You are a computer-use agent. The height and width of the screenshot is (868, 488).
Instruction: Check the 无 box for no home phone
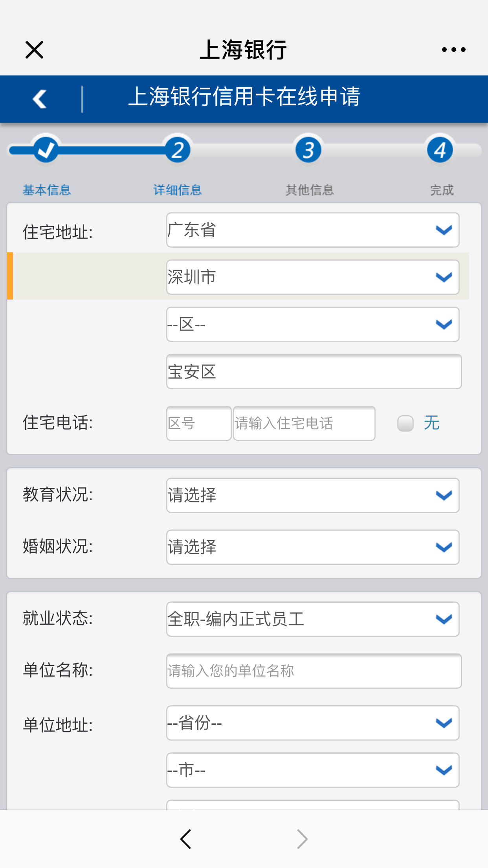[405, 423]
